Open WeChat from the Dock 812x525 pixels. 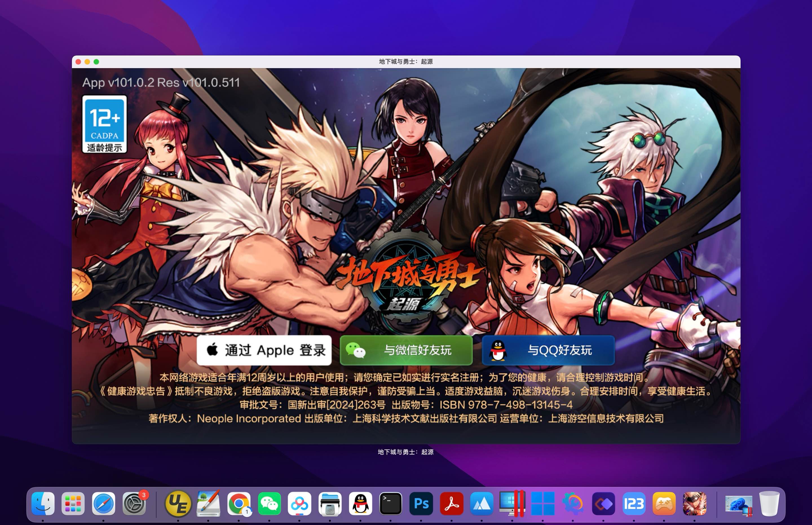[x=269, y=504]
